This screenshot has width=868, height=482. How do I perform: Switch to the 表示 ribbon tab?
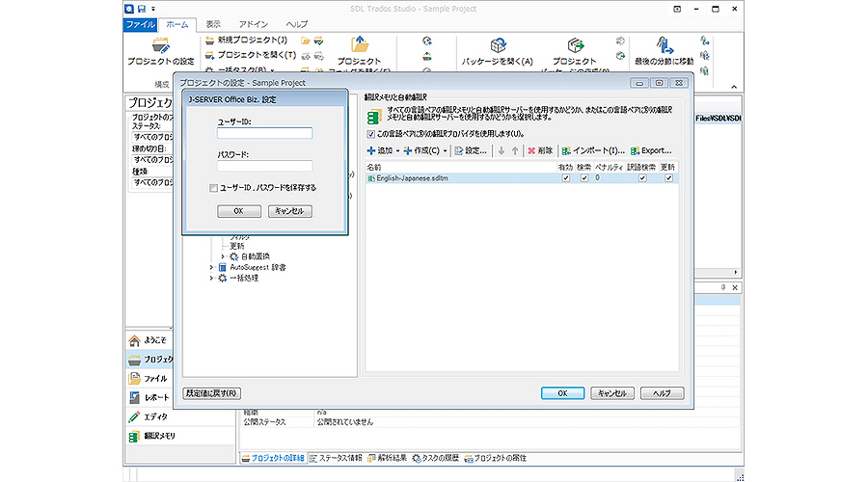[x=213, y=24]
